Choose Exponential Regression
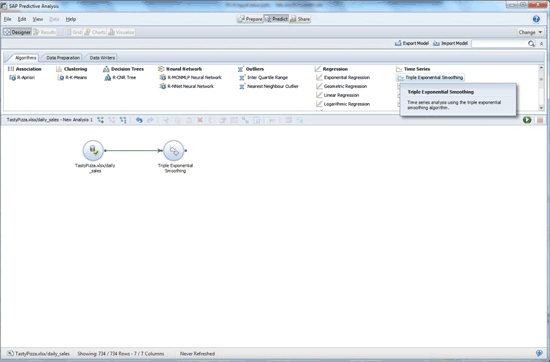 (x=343, y=78)
